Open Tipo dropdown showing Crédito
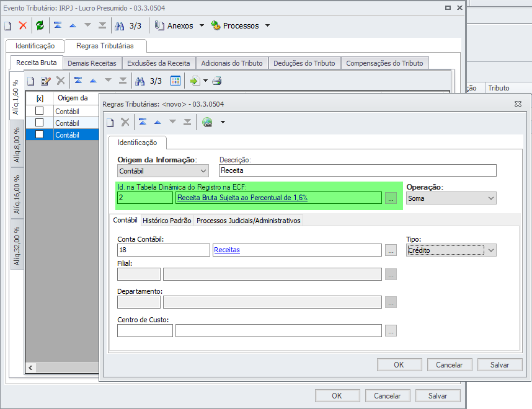The width and height of the screenshot is (532, 409). pos(451,250)
